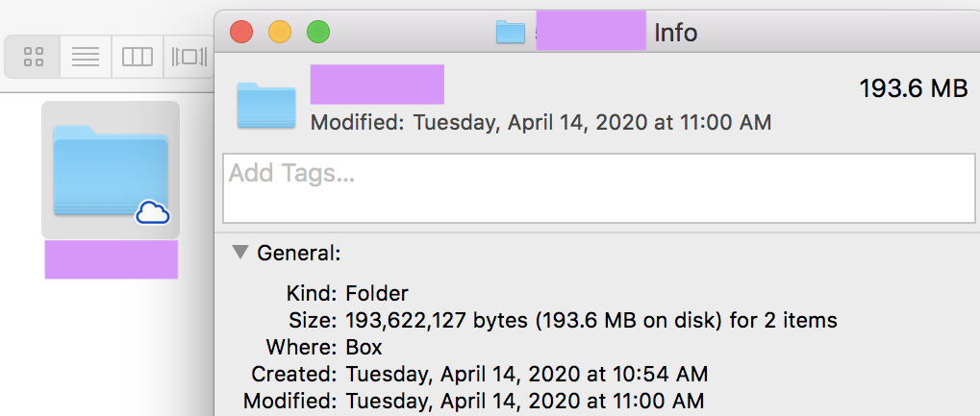Viewport: 980px width, 416px height.
Task: Switch Finder to icon view
Action: point(34,57)
